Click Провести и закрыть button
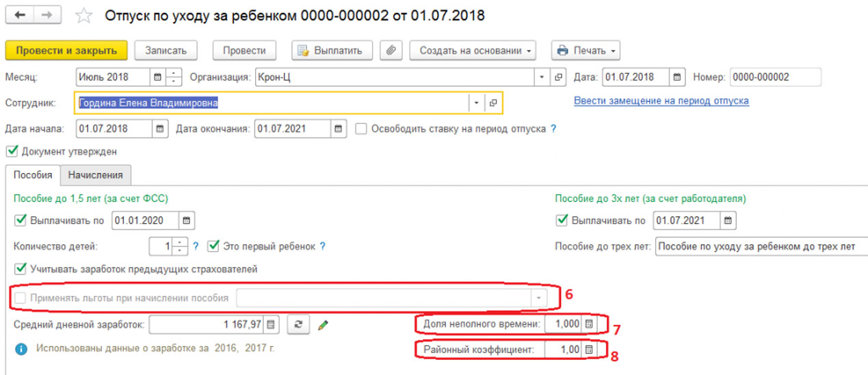 [66, 50]
